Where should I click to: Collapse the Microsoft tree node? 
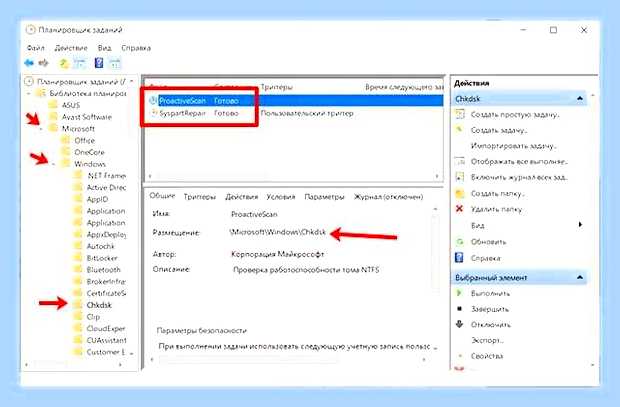click(x=42, y=129)
